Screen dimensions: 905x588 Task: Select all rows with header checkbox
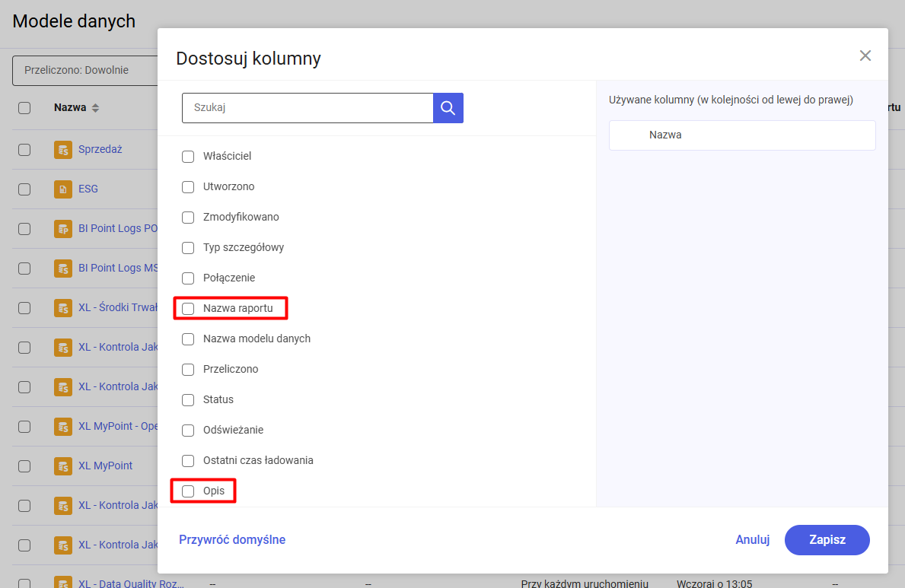click(x=24, y=108)
